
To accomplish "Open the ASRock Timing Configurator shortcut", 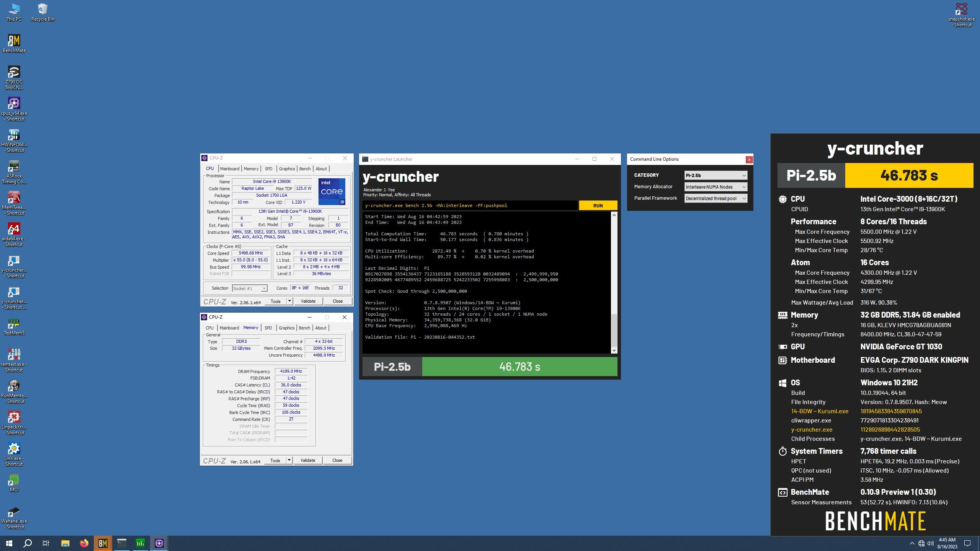I will (14, 172).
